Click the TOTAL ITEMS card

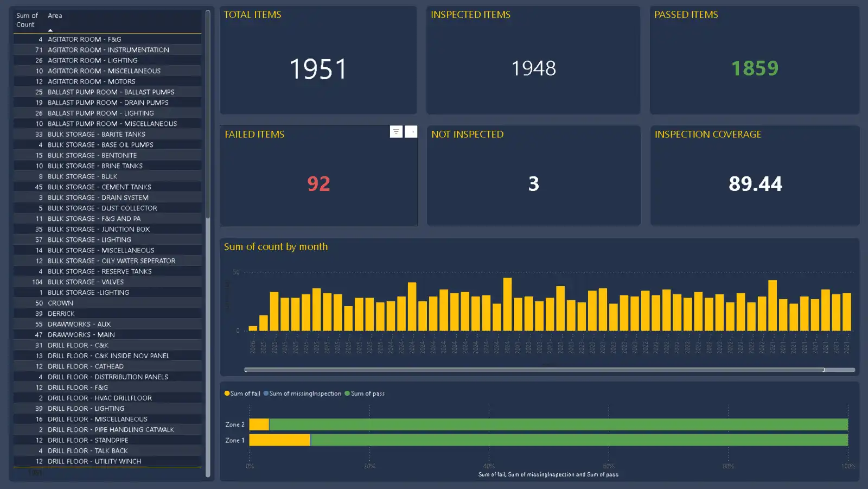pos(318,61)
